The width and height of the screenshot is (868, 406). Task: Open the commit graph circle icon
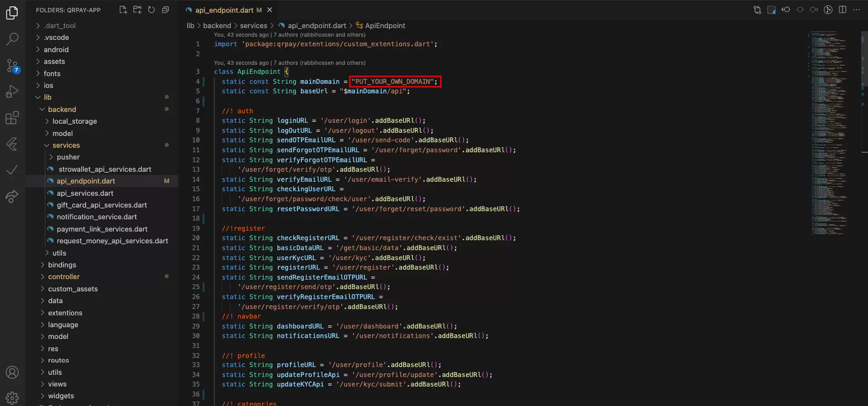pos(828,10)
